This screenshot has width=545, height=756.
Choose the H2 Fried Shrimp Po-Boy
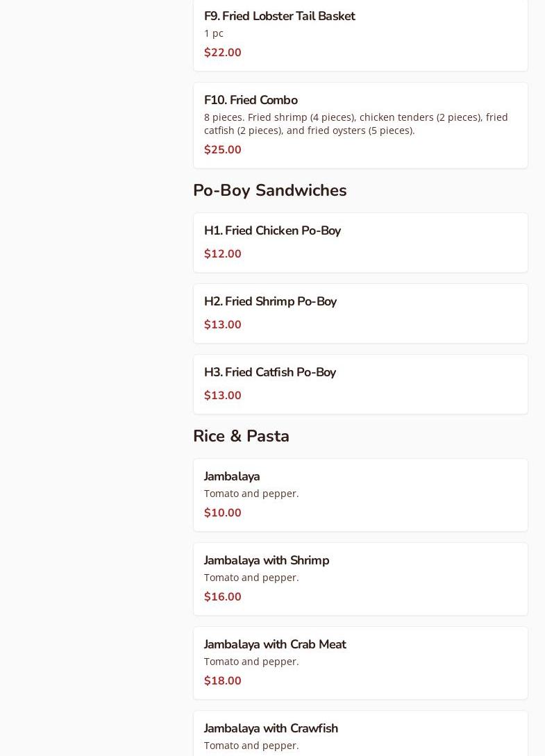coord(270,301)
